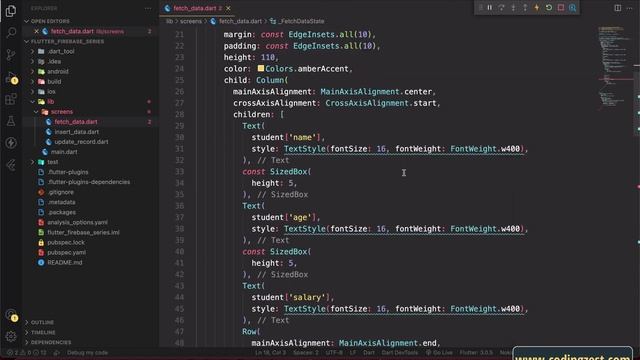Open the lightning bolt activity bar view

pyautogui.click(x=11, y=143)
